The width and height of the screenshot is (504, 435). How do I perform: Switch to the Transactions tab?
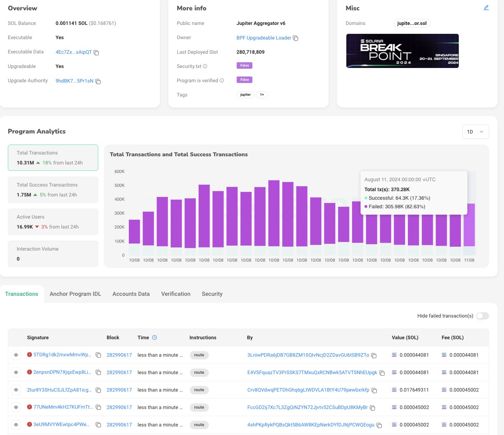pos(22,294)
